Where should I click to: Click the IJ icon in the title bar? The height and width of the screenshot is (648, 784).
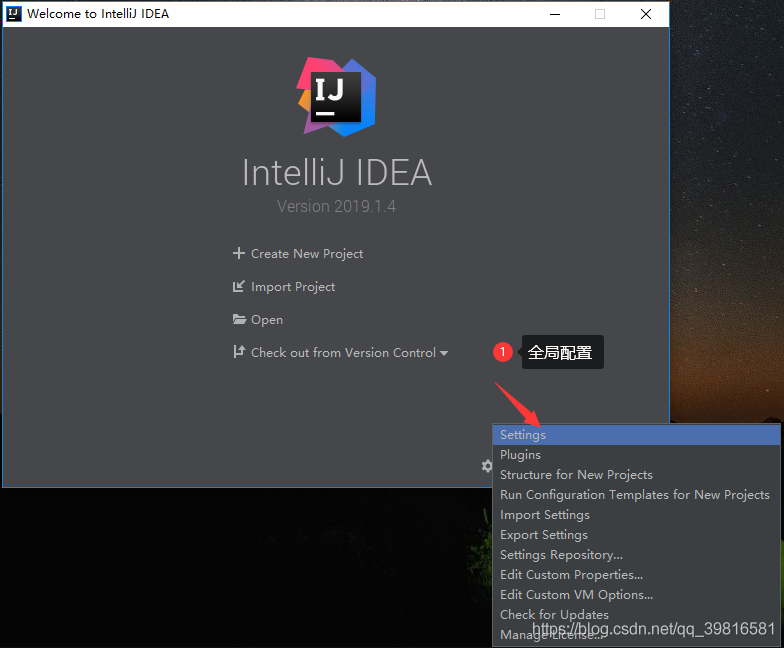click(x=14, y=14)
